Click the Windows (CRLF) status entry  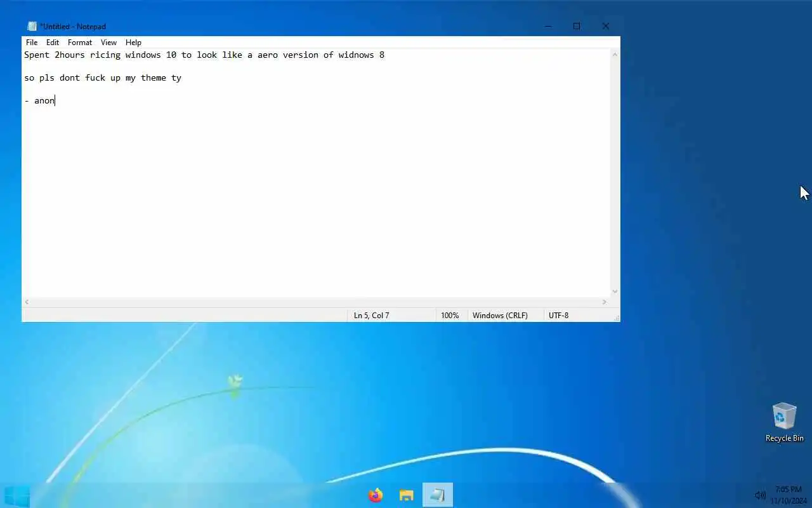(x=500, y=316)
